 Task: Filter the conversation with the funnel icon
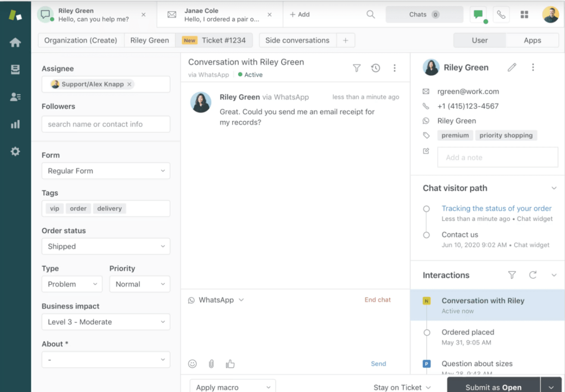357,68
